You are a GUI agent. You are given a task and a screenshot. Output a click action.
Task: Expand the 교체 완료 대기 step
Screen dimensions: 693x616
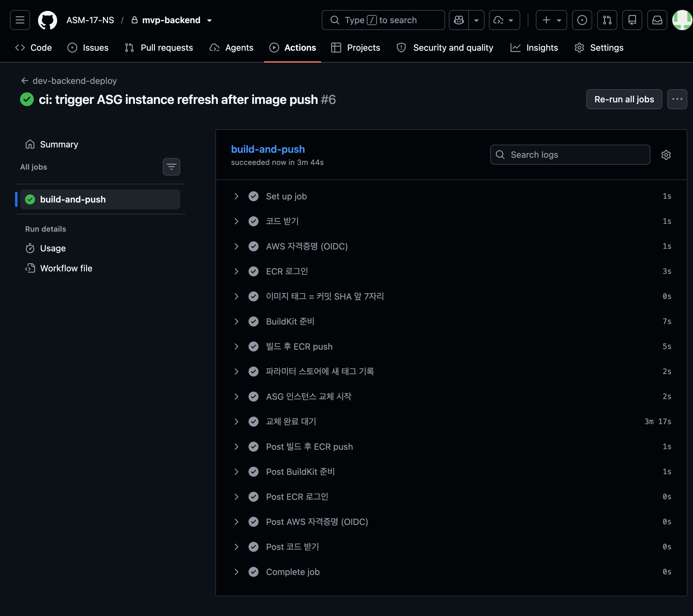pyautogui.click(x=451, y=422)
